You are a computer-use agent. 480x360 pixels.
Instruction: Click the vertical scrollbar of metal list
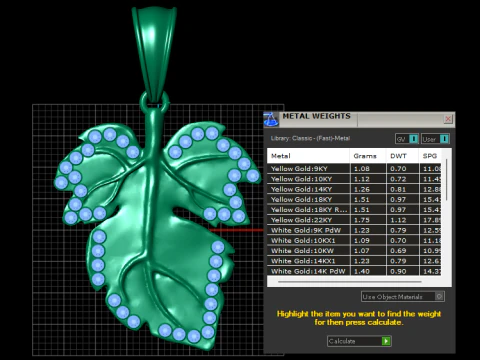(446, 181)
